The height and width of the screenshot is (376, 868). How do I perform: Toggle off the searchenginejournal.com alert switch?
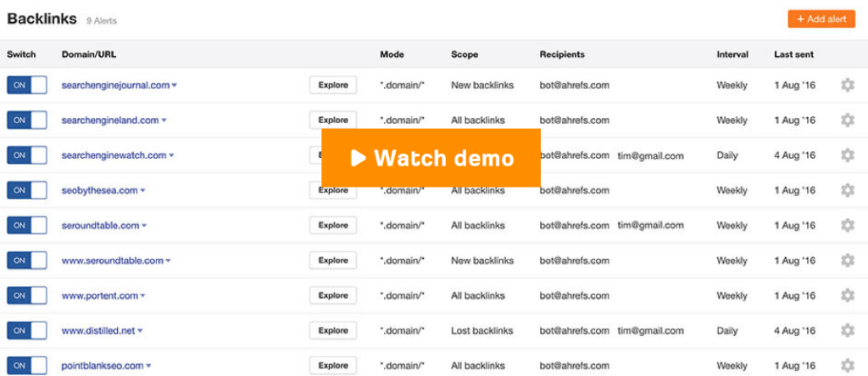26,86
